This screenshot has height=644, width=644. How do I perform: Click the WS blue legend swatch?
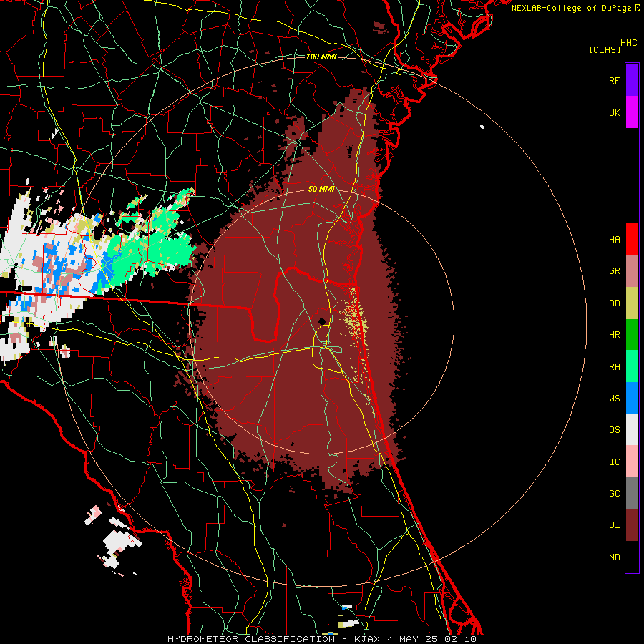632,398
